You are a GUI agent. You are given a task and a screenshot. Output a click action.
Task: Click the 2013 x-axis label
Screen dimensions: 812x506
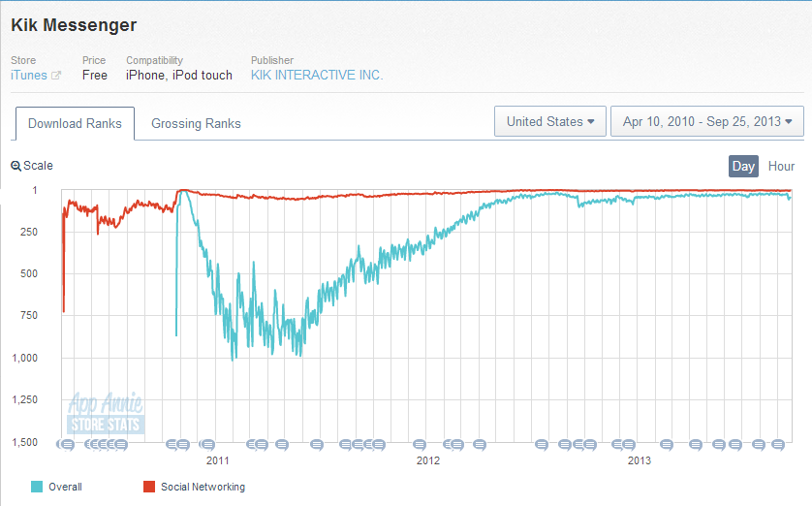(x=640, y=460)
